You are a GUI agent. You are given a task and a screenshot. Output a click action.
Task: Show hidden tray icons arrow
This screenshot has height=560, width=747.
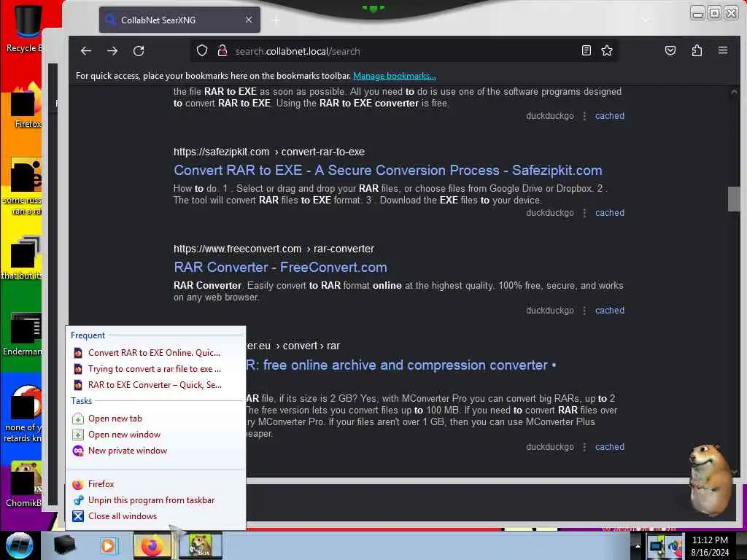(x=638, y=545)
